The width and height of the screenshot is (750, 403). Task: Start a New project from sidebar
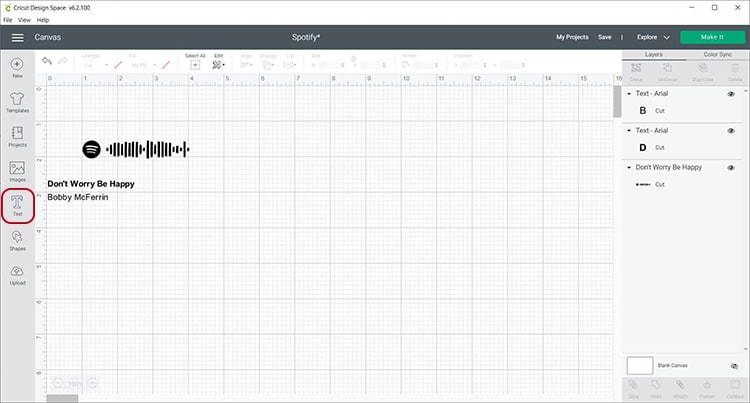[x=17, y=68]
